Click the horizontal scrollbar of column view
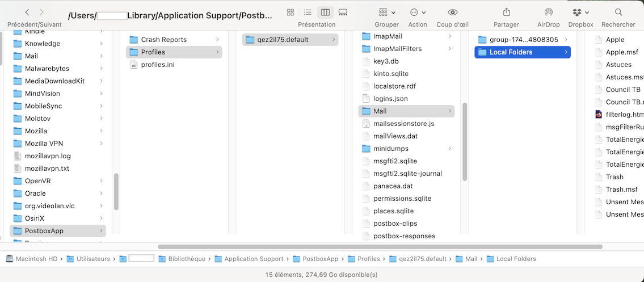 tap(380, 247)
